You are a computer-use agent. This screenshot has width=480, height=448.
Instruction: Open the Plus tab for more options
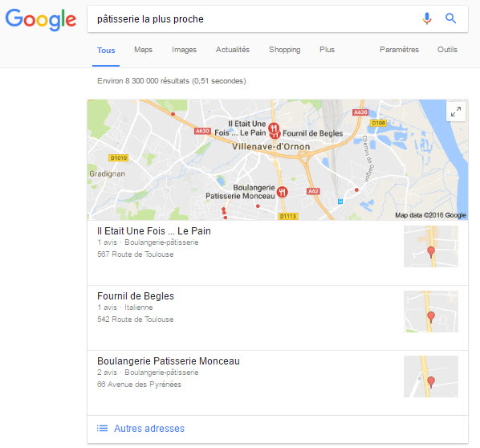point(327,50)
